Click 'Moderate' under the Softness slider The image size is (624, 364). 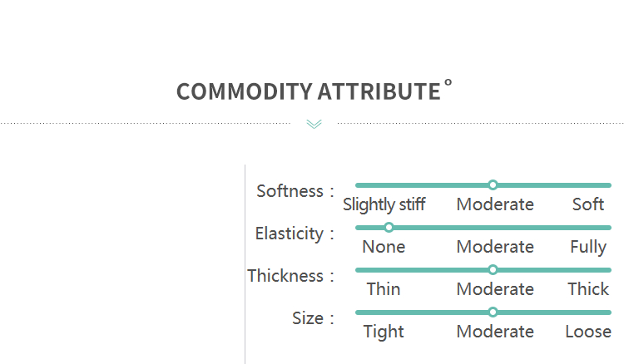click(x=495, y=204)
